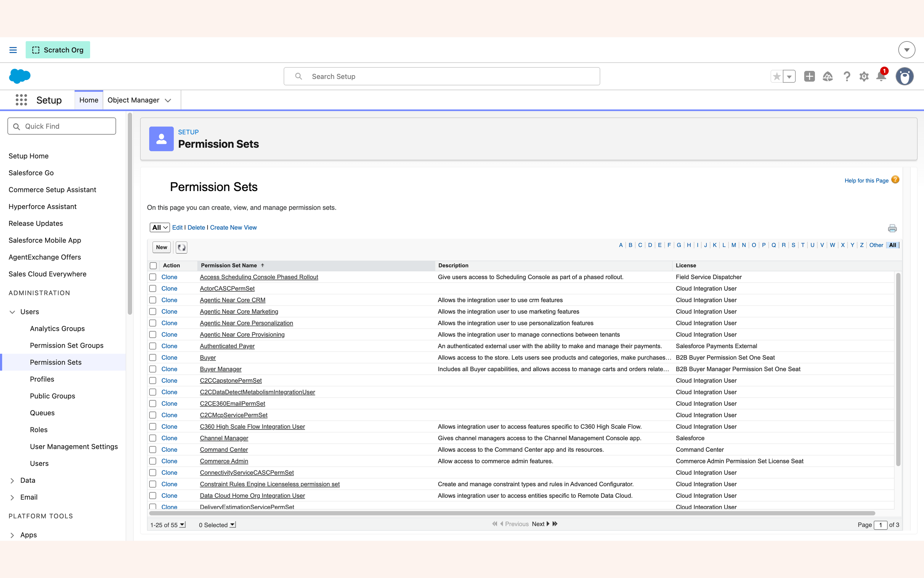Expand the Data section in sidebar

click(12, 480)
